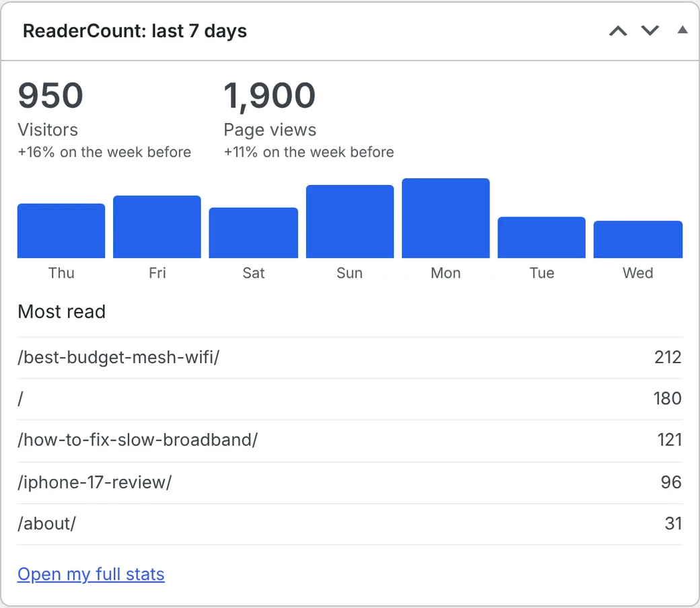Select the Thu bar in chart

pyautogui.click(x=61, y=231)
